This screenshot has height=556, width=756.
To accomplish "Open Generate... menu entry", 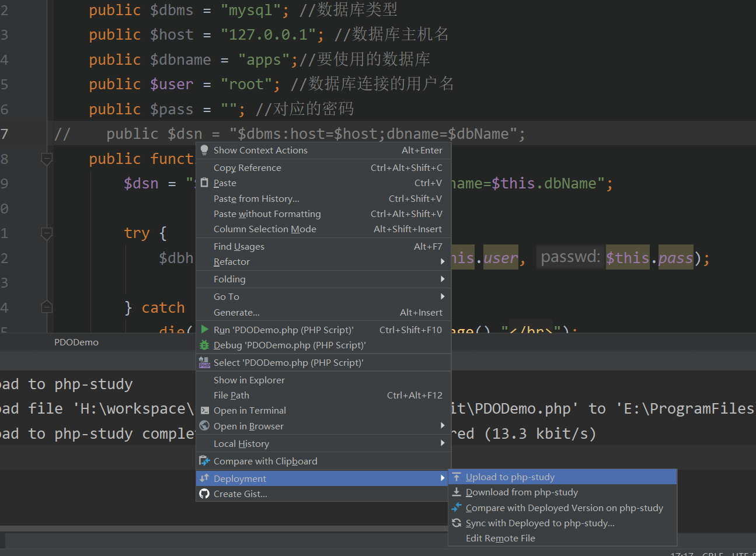I will click(323, 312).
